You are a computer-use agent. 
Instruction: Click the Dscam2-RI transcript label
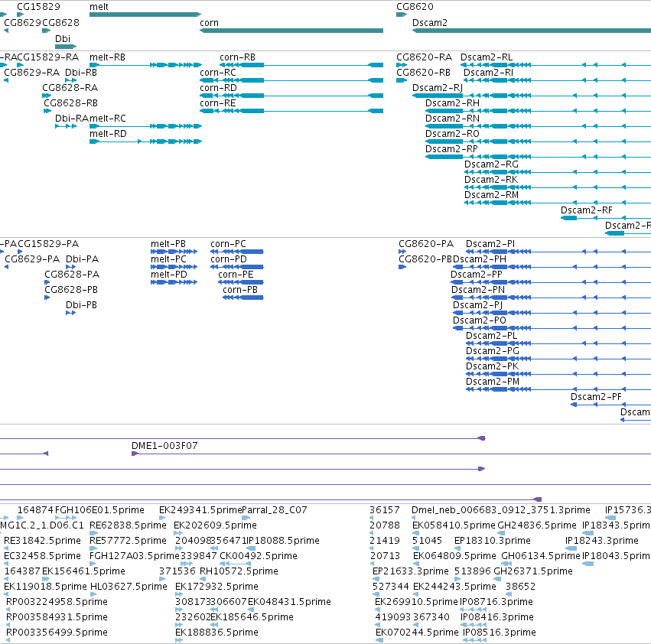488,73
